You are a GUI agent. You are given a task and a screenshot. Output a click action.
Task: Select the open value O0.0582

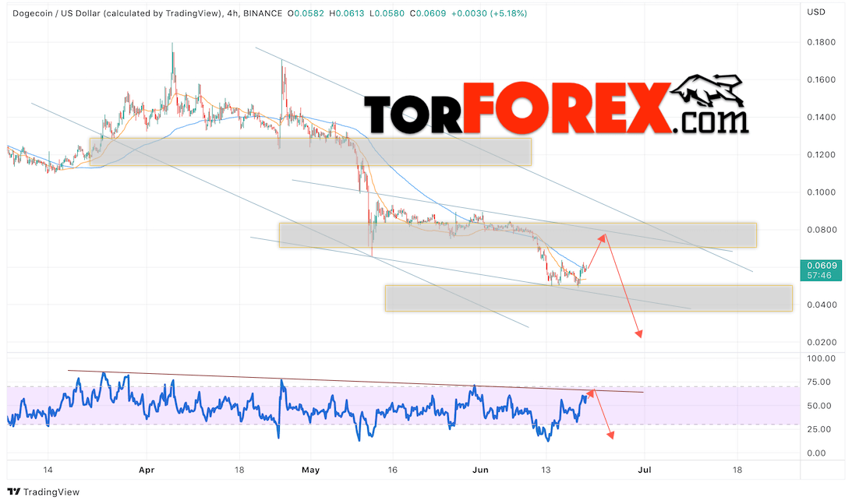click(x=306, y=13)
